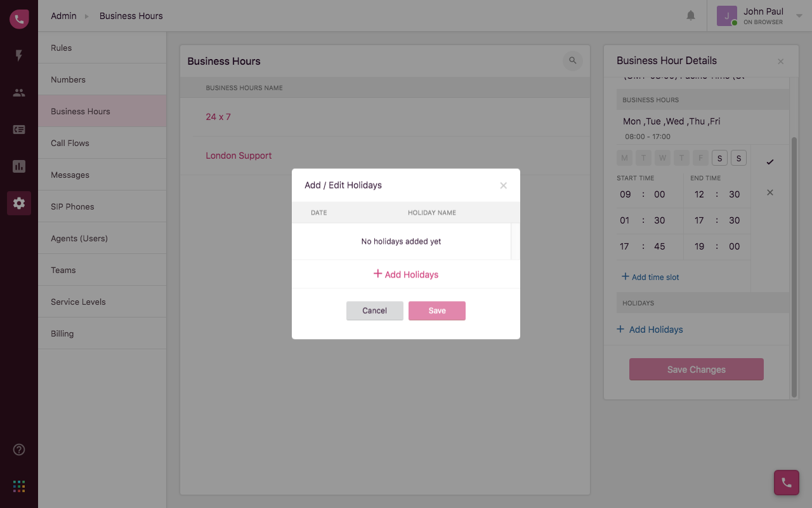Edit end hour 19 of third slot
Image resolution: width=812 pixels, height=508 pixels.
(699, 246)
